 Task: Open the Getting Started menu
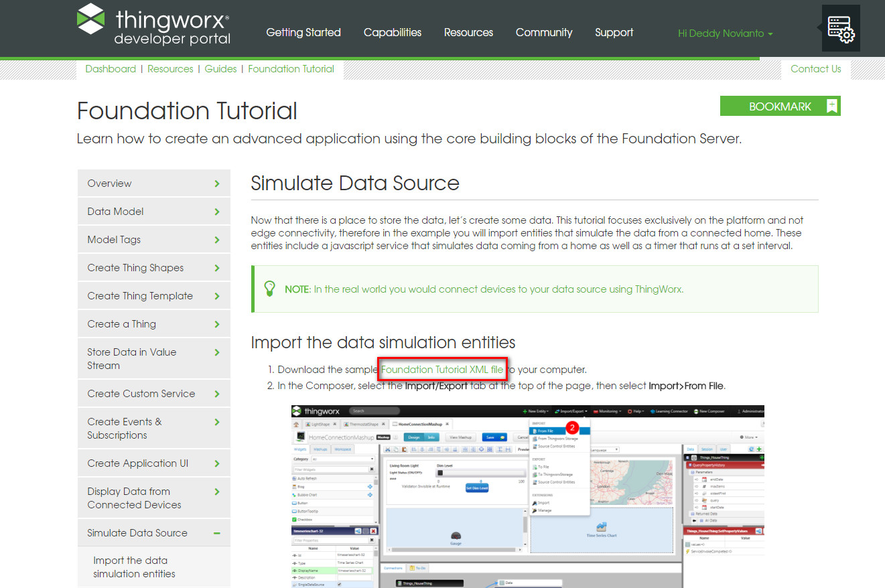point(303,32)
